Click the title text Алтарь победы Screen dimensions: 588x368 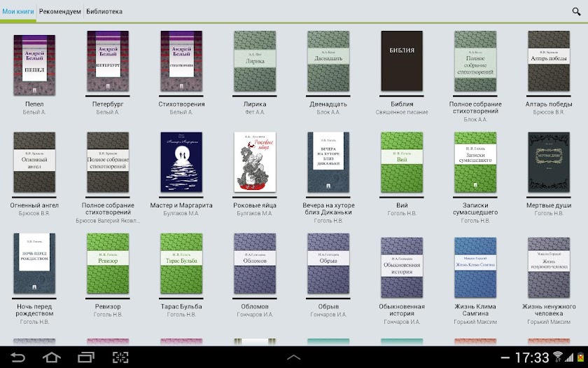pos(549,104)
